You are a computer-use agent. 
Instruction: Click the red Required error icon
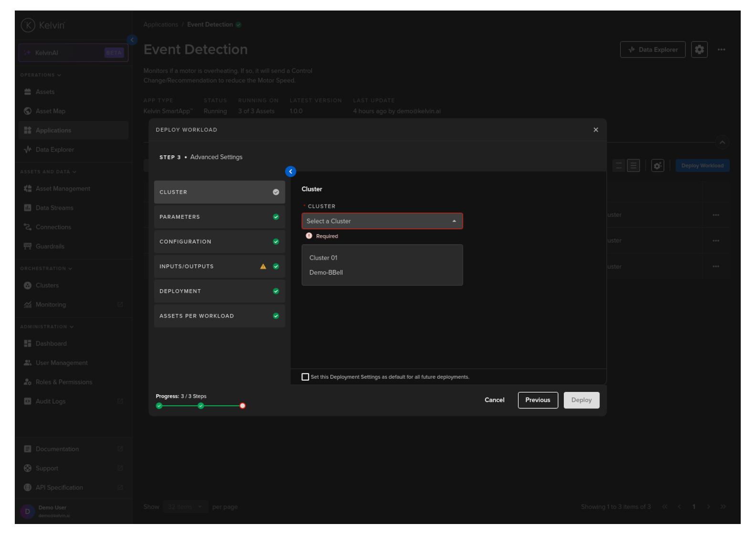309,236
